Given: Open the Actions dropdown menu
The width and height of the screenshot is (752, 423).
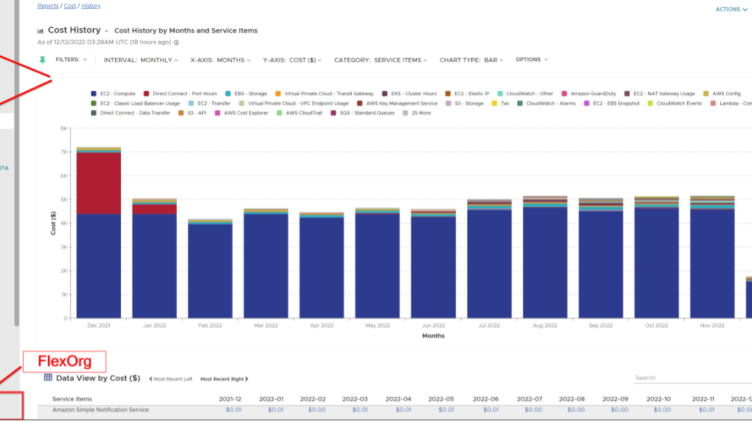Looking at the screenshot, I should point(731,9).
